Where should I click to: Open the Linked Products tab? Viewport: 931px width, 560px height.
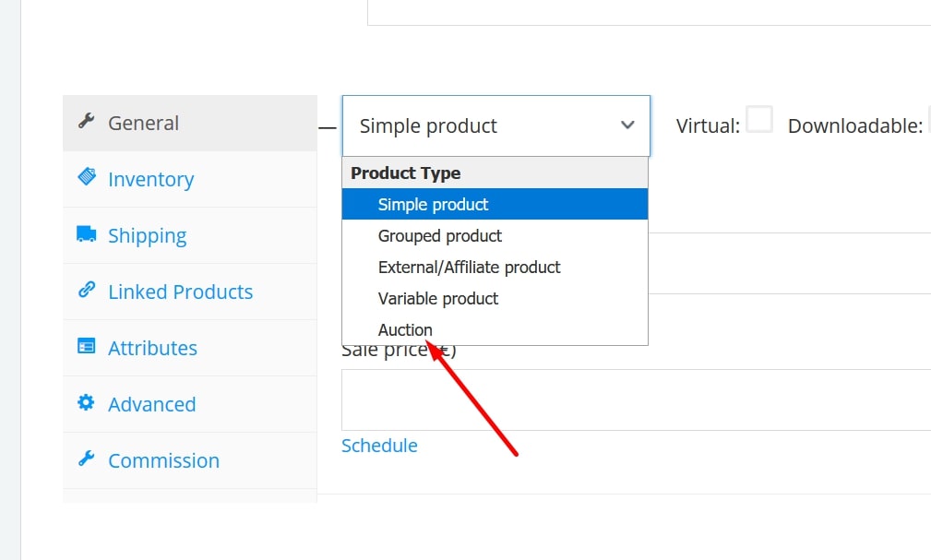coord(190,292)
